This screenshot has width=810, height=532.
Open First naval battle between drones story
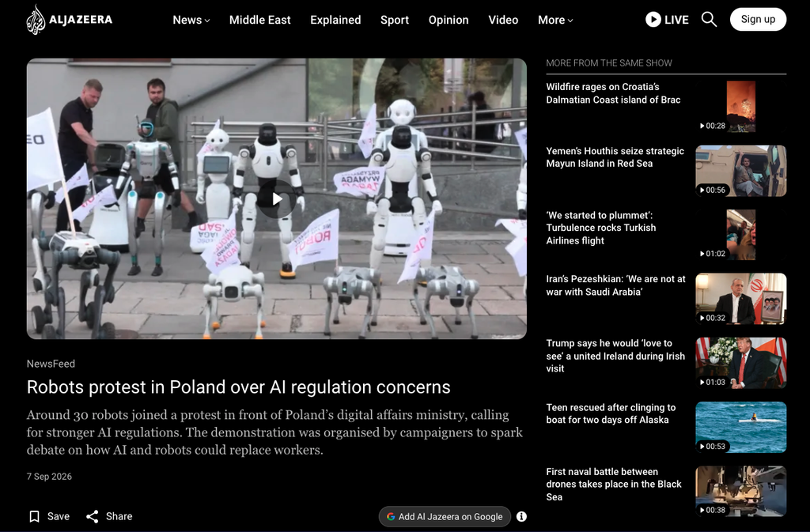[x=614, y=485]
